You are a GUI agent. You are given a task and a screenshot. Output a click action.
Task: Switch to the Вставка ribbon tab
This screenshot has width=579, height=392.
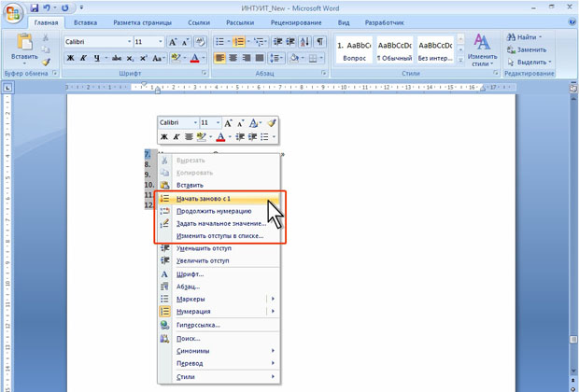click(85, 21)
